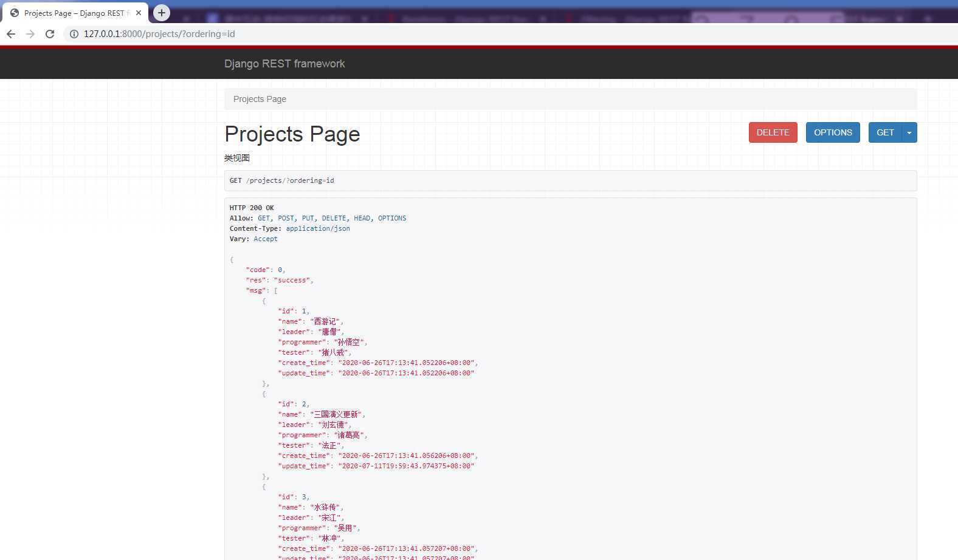958x560 pixels.
Task: Click the tester value 猪八戒
Action: [x=334, y=352]
